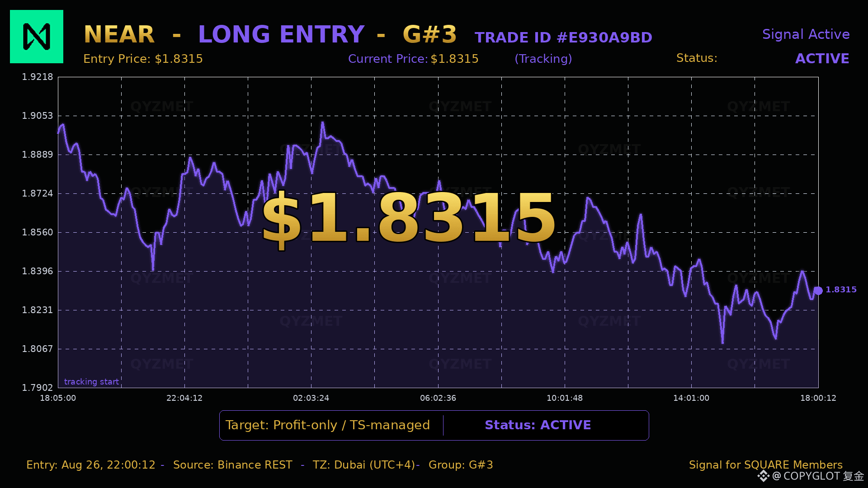Screen dimensions: 868x488
Task: Click the '1.7902' y-axis value
Action: (38, 388)
